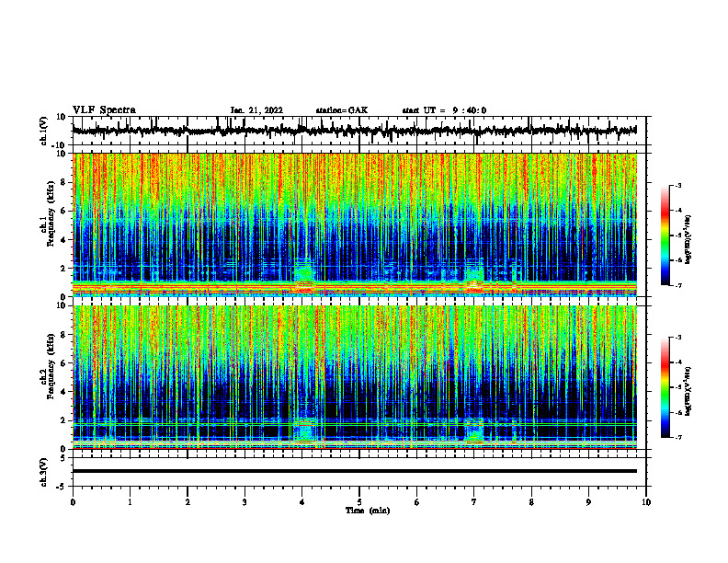Click the 'Time (min)' x-axis label
This screenshot has height=563, width=728.
(368, 511)
